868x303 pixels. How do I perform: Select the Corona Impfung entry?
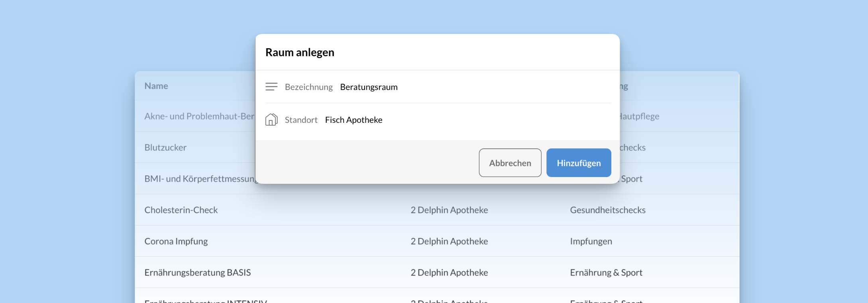[176, 241]
